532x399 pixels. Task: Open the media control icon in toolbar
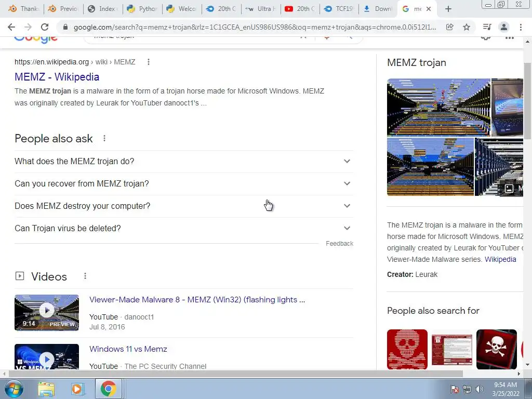(x=487, y=27)
